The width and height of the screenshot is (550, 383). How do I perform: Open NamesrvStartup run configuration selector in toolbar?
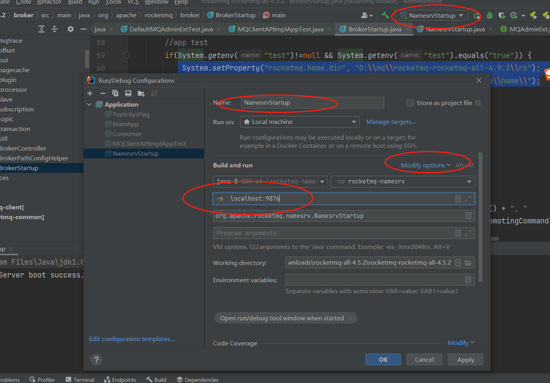[x=432, y=15]
